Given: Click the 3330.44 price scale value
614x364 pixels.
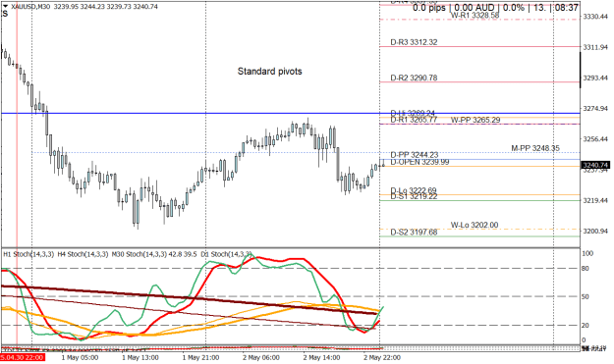Looking at the screenshot, I should [x=595, y=17].
